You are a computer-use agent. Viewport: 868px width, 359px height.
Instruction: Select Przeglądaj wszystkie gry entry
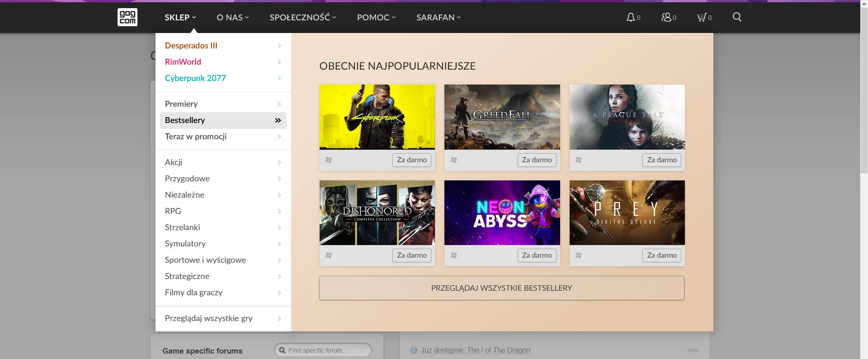[x=223, y=318]
